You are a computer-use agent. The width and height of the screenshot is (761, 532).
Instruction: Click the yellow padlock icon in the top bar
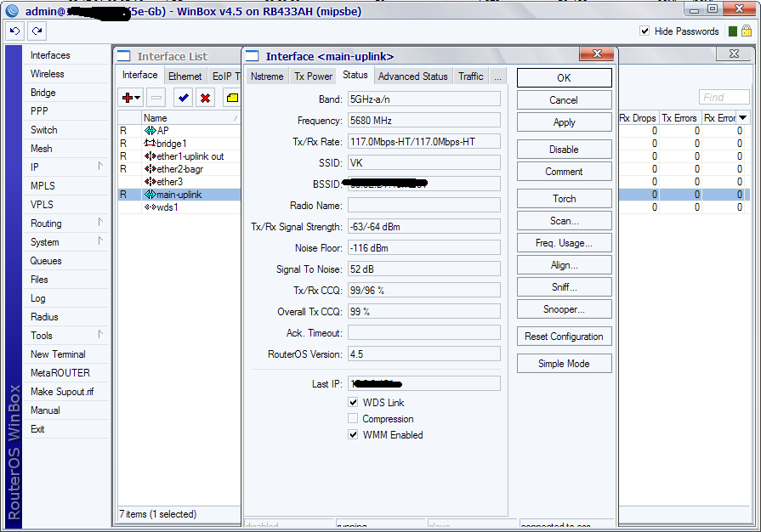tap(747, 31)
